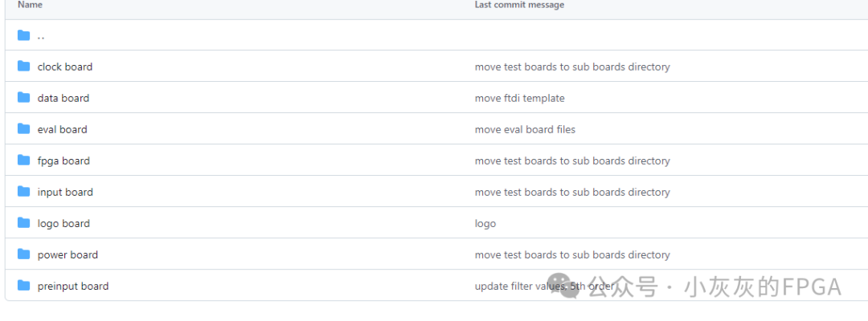Open the 'logo' commit message
The image size is (868, 321).
[485, 223]
